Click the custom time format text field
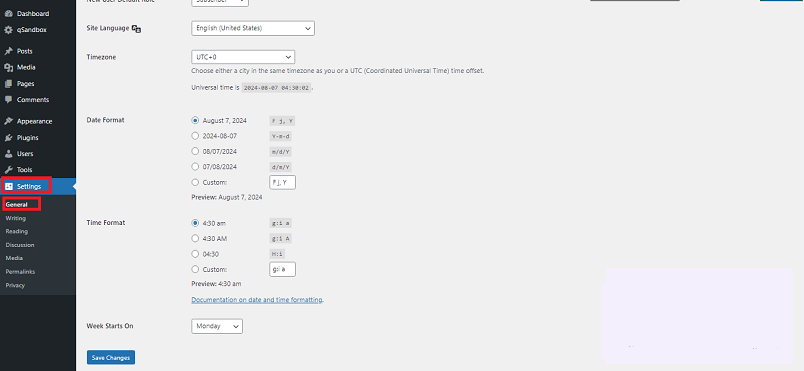 (x=283, y=269)
